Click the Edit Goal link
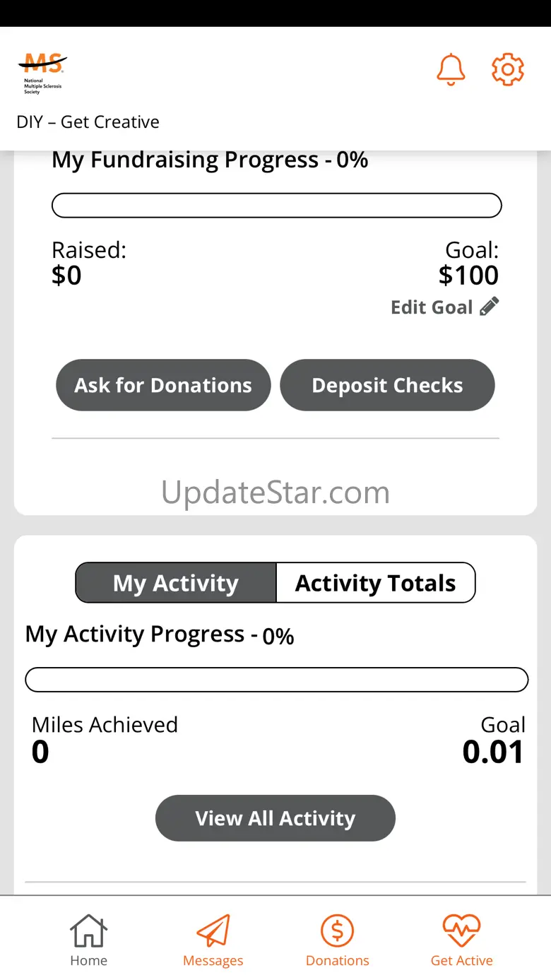This screenshot has width=551, height=980. pyautogui.click(x=432, y=307)
